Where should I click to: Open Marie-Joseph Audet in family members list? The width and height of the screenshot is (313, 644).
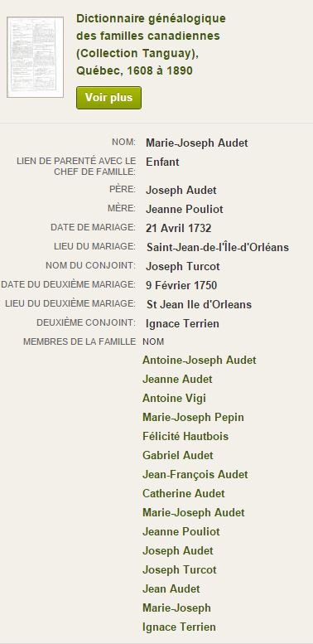(194, 512)
